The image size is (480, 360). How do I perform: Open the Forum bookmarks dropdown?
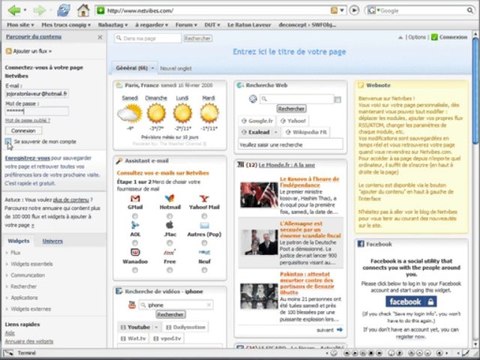tap(186, 25)
